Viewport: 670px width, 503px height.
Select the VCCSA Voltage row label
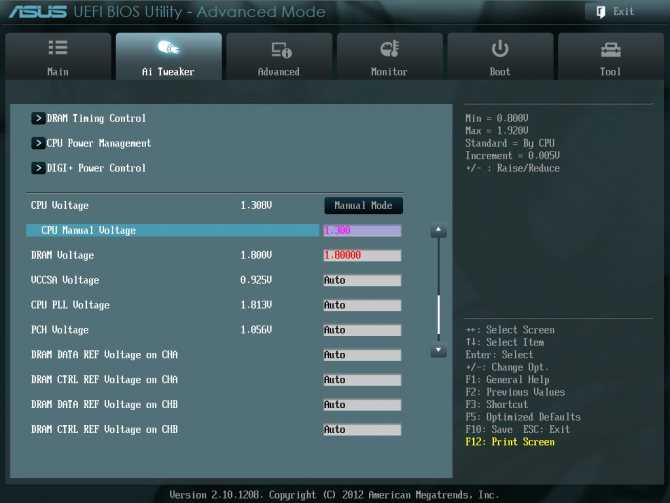pyautogui.click(x=65, y=280)
